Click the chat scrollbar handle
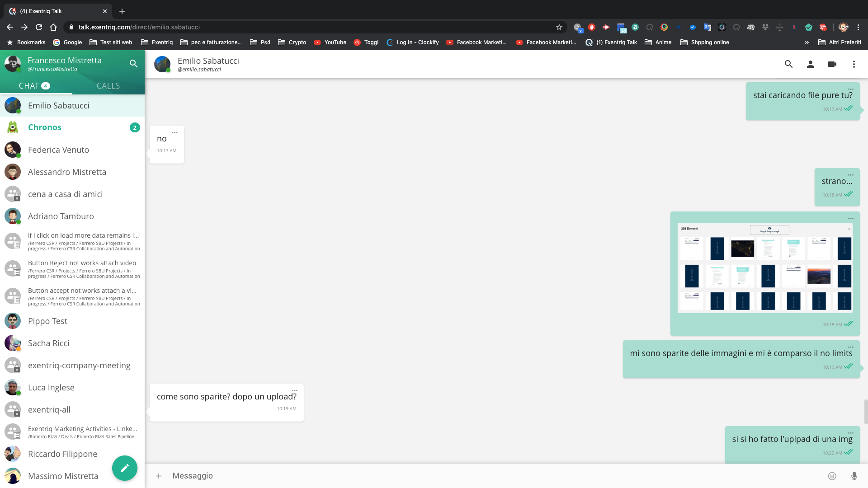 point(865,411)
